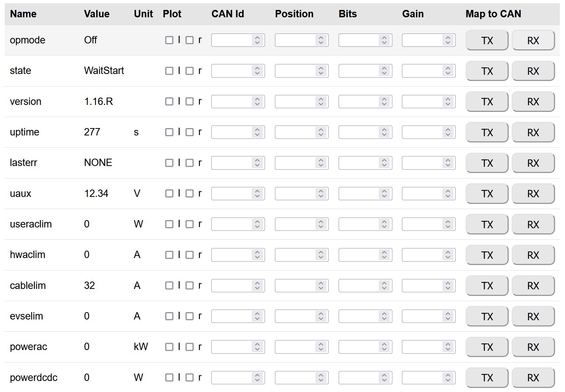Enable right-axis plot checkbox for uaux
The image size is (565, 392).
(x=190, y=194)
